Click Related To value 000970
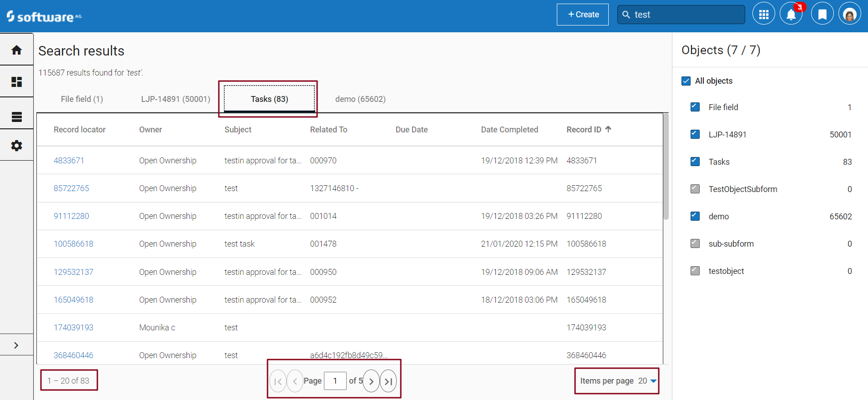Screen dimensions: 868x400 [323, 161]
